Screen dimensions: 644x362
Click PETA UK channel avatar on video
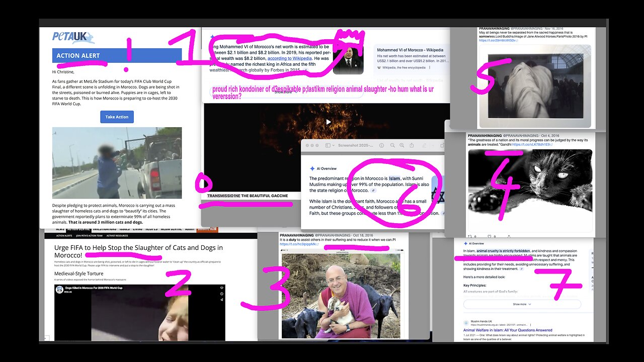[59, 290]
